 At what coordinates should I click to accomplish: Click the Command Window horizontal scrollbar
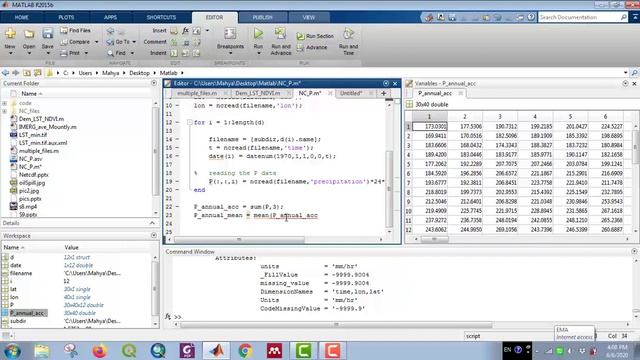(336, 325)
